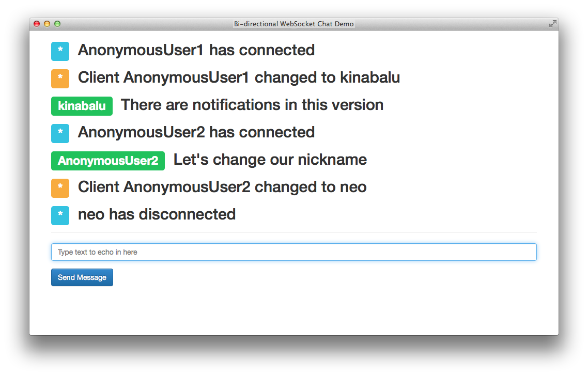
Task: Click the "Bi-directional WebSocket Chat Demo" window title
Action: (x=293, y=24)
